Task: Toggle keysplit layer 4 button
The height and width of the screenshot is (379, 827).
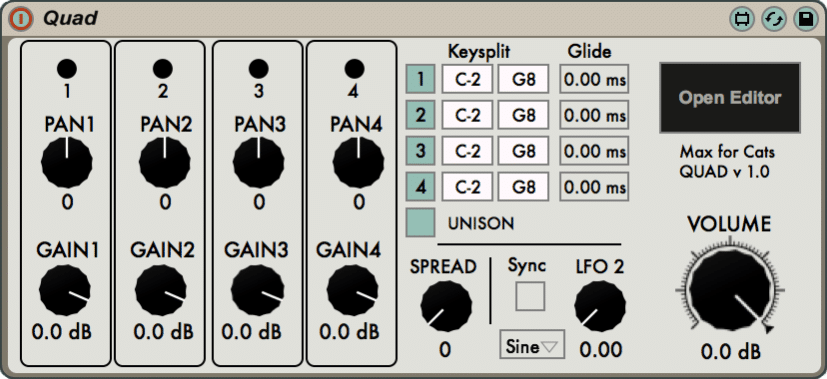Action: [420, 187]
